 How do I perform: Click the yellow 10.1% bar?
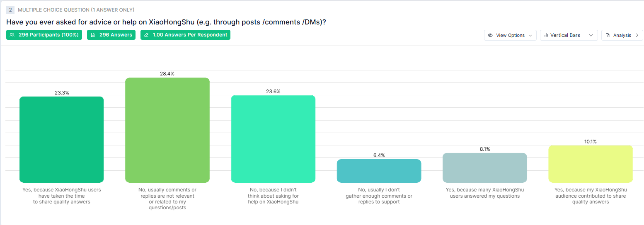591,164
